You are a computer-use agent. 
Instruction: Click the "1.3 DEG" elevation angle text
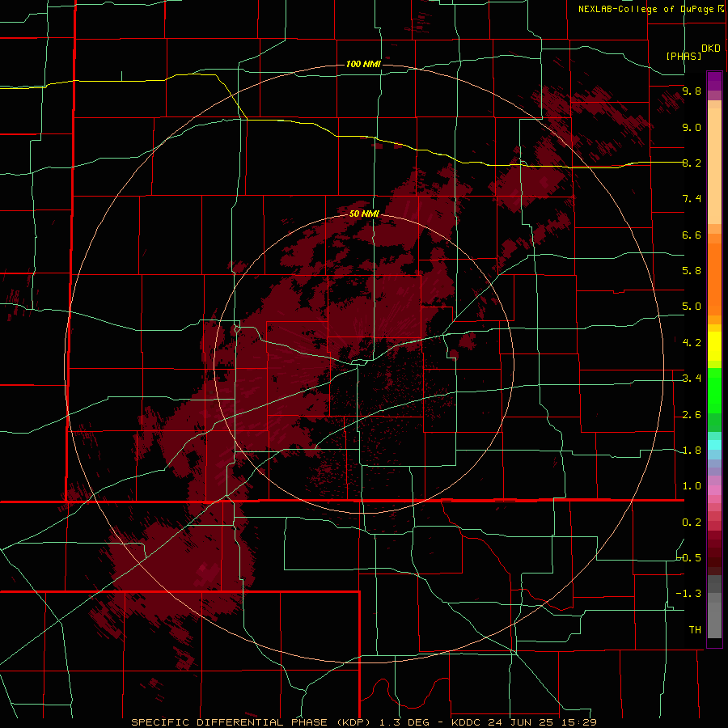406,722
